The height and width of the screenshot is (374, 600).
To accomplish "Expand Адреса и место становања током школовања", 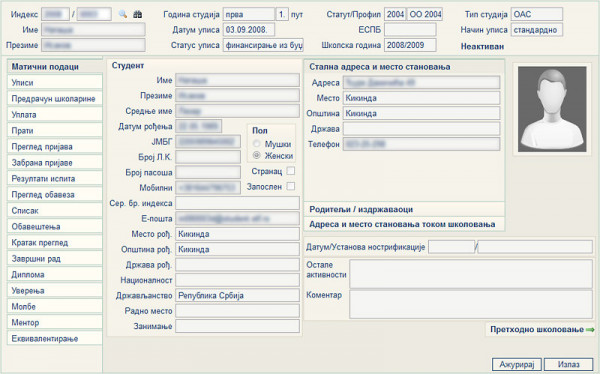I will tap(404, 224).
